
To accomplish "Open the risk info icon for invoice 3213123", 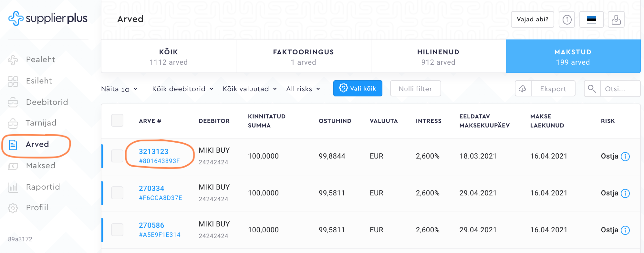I will pos(625,157).
